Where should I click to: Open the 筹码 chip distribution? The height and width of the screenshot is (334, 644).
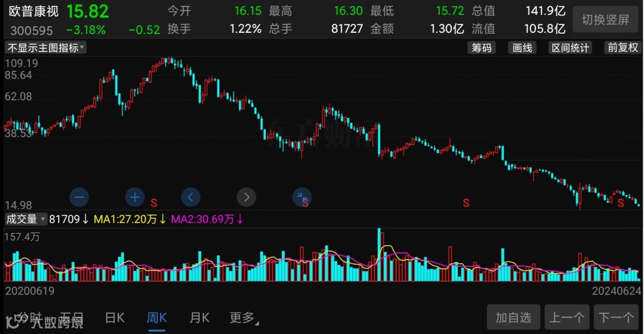pos(481,48)
